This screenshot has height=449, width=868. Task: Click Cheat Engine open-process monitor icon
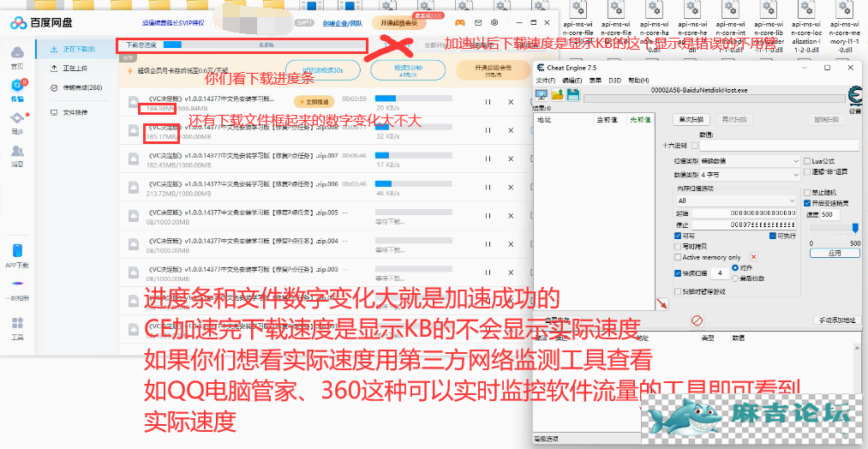coord(542,94)
